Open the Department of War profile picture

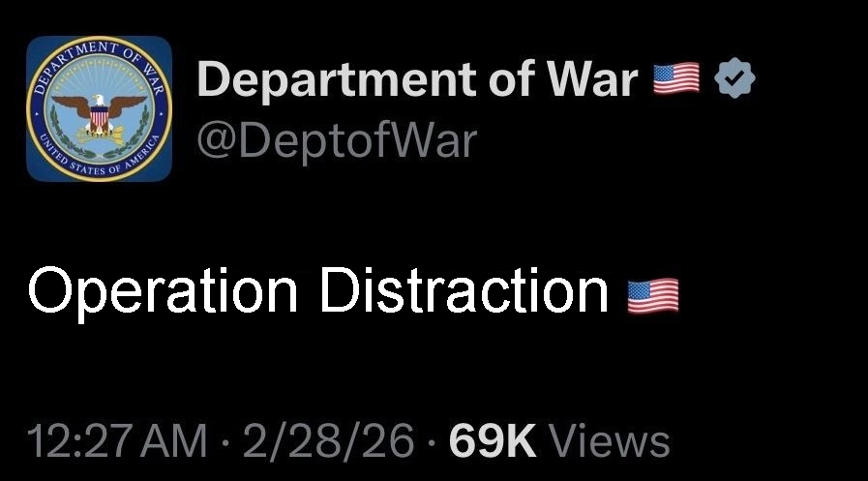point(99,108)
